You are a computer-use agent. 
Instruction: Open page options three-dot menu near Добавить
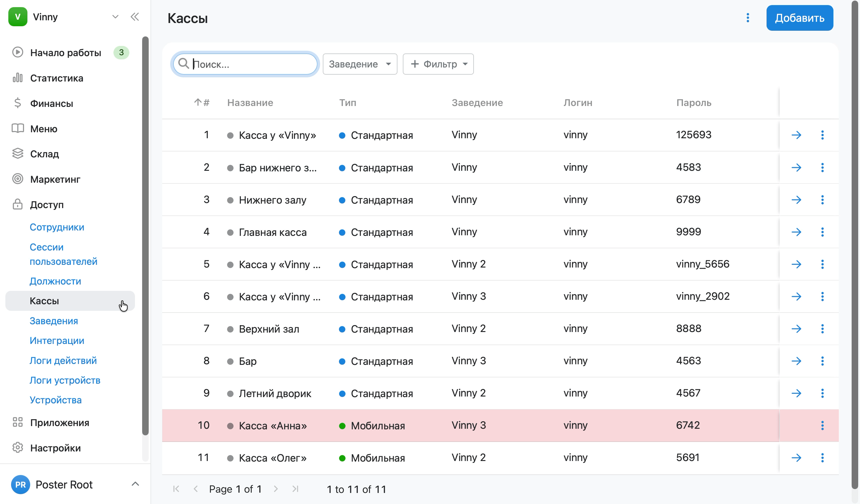[748, 18]
